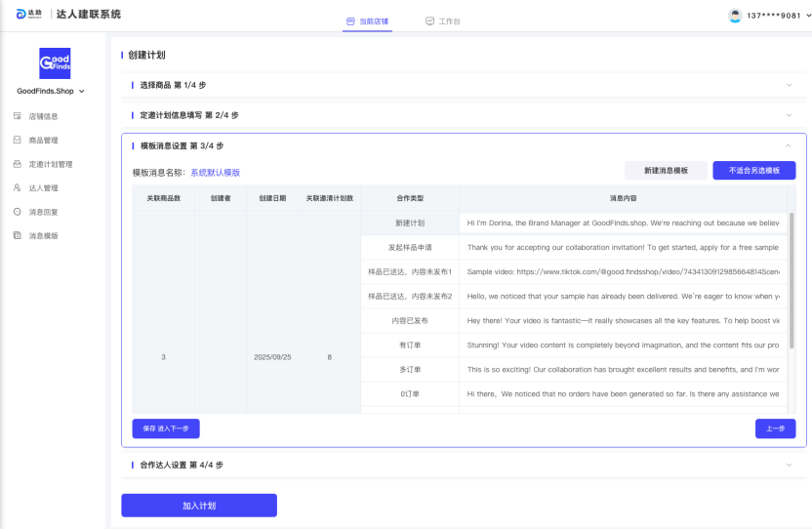
Task: Expand the 定邀计划信息填写 step 2/4 section
Action: coord(789,115)
